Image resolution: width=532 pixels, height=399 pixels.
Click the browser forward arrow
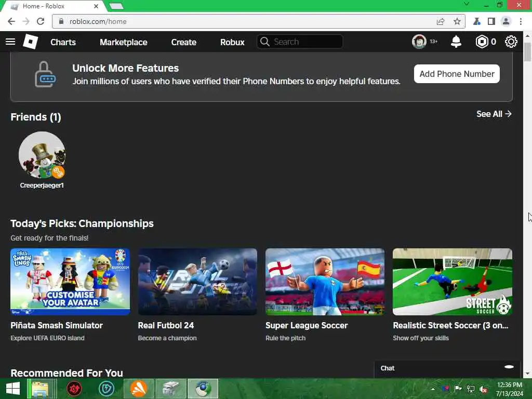click(x=26, y=21)
